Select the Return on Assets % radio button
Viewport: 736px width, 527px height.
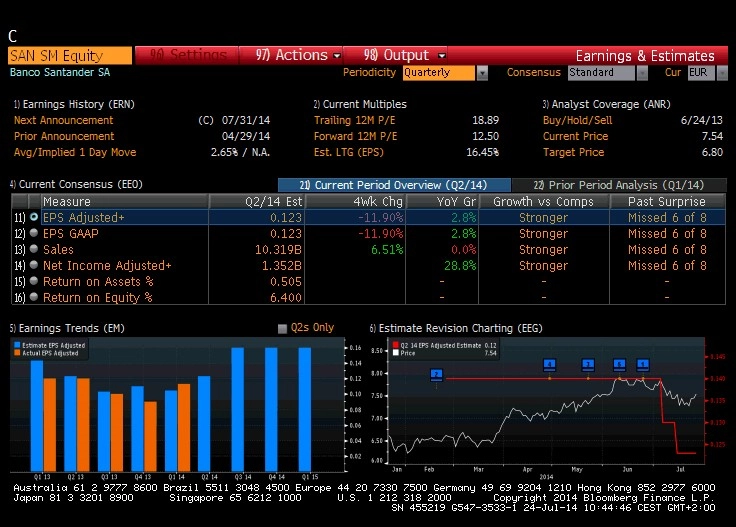(x=34, y=281)
